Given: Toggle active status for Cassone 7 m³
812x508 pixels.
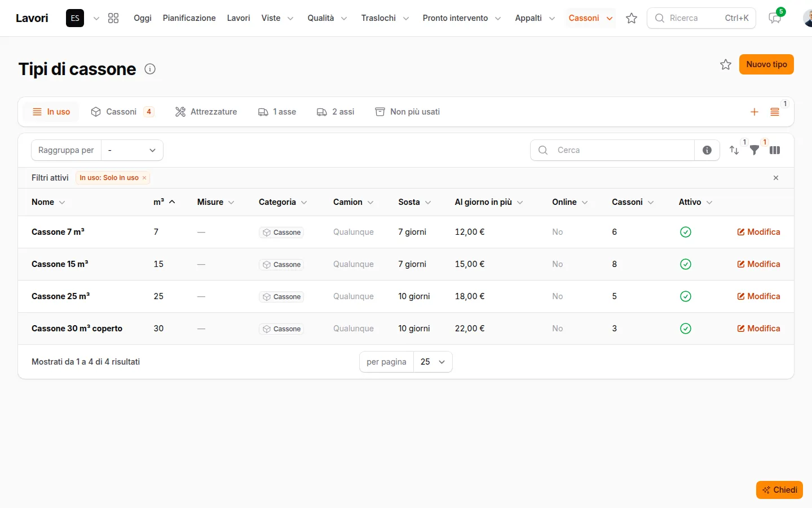Looking at the screenshot, I should coord(686,232).
